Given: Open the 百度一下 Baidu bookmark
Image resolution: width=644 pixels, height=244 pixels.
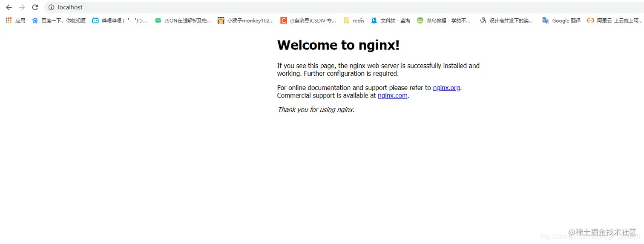Looking at the screenshot, I should tap(59, 20).
